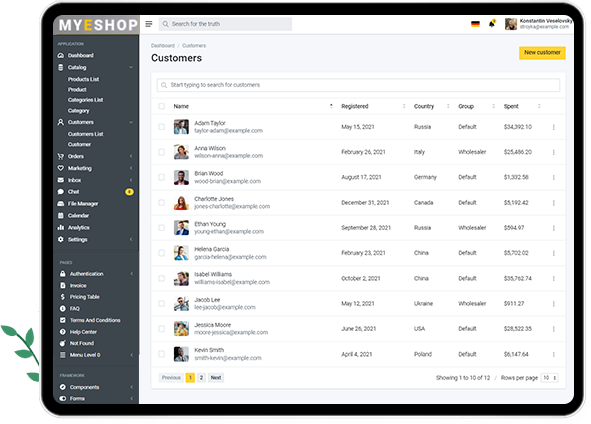This screenshot has height=424, width=591.
Task: Open row actions menu for Kevin Smith
Action: [553, 354]
